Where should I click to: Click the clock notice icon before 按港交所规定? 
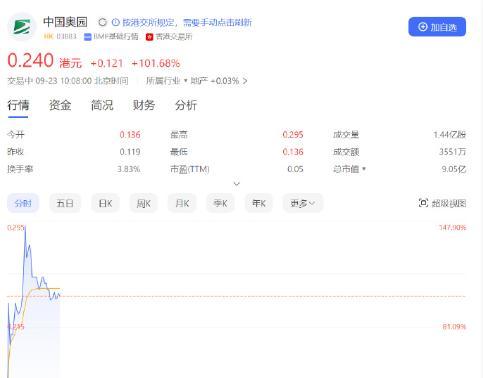[x=115, y=22]
